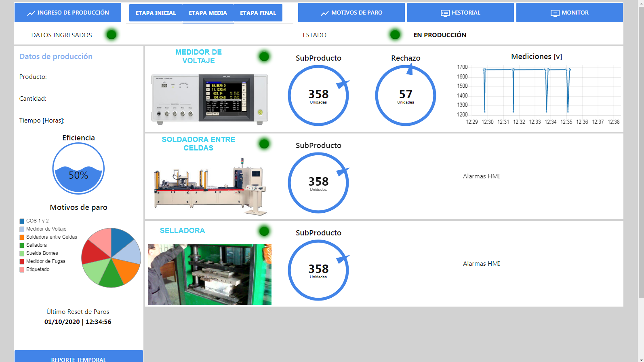Toggle COS 1 y 2 legend swatch
The height and width of the screenshot is (362, 644).
[x=22, y=221]
